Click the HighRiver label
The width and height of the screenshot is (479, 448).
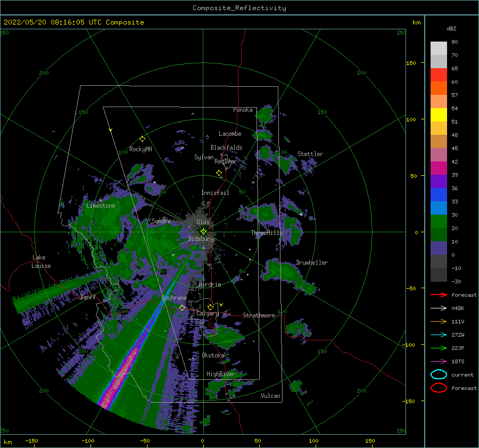(221, 374)
